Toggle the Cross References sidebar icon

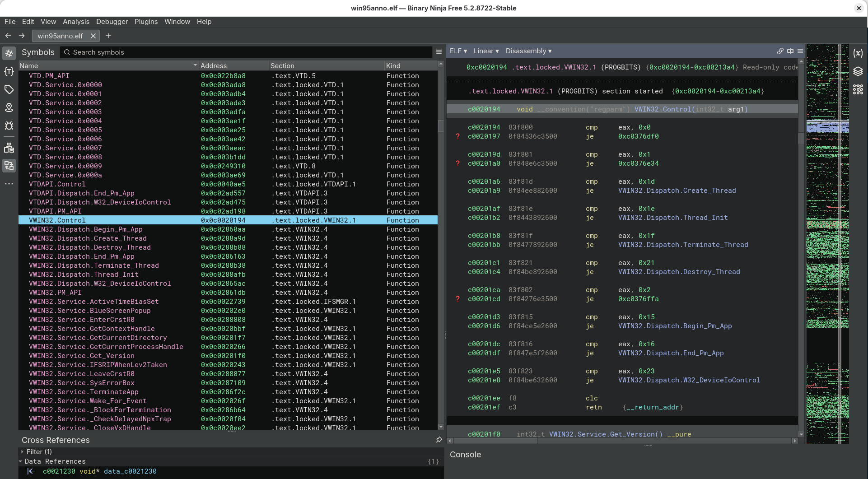9,166
